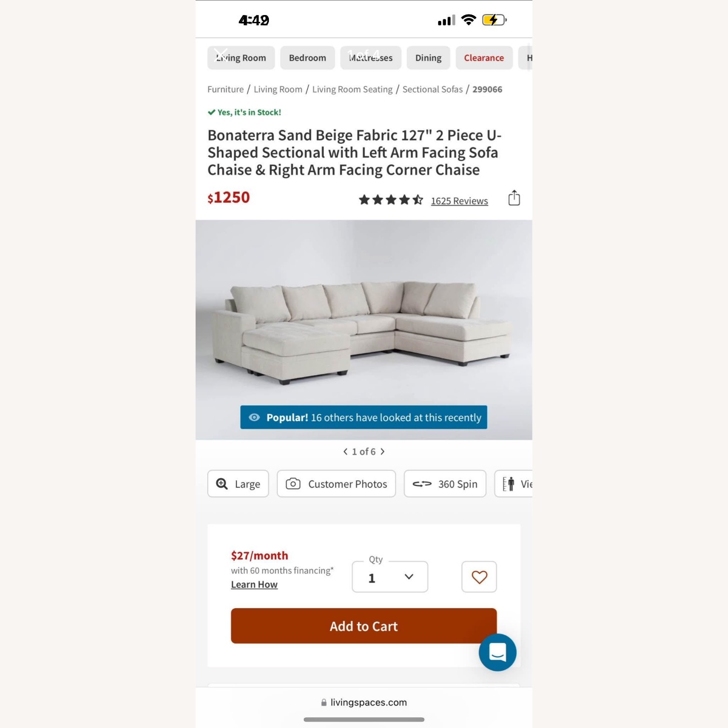The height and width of the screenshot is (728, 728).
Task: Close overlay with the X icon
Action: 221,55
